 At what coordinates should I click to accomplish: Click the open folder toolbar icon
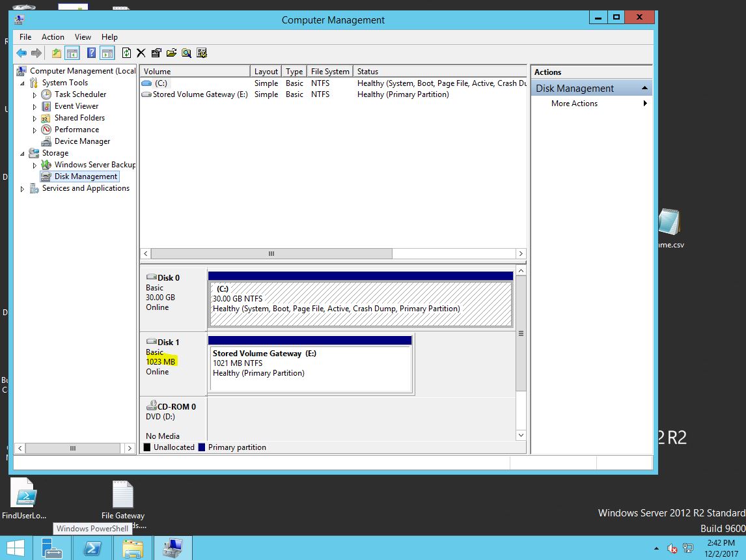[171, 53]
